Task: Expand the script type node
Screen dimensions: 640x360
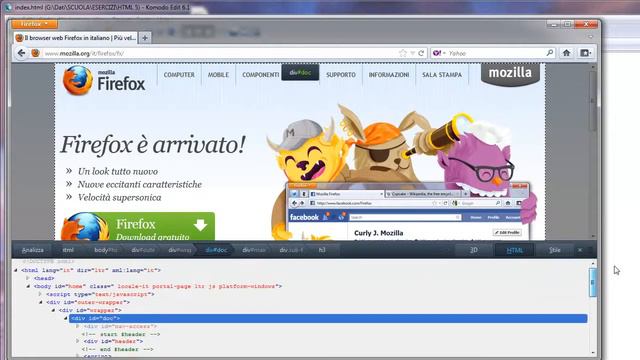Action: (40, 294)
